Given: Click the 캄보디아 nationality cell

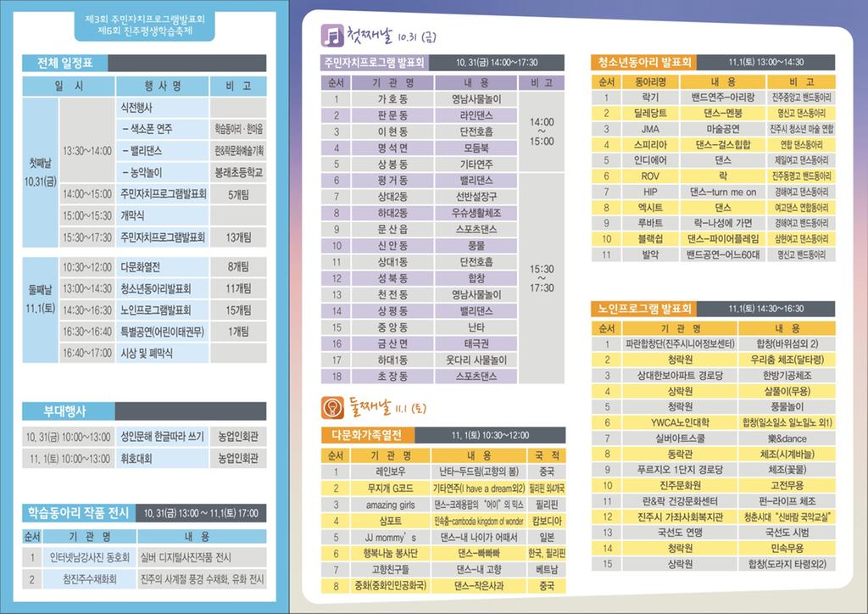Looking at the screenshot, I should tap(547, 521).
